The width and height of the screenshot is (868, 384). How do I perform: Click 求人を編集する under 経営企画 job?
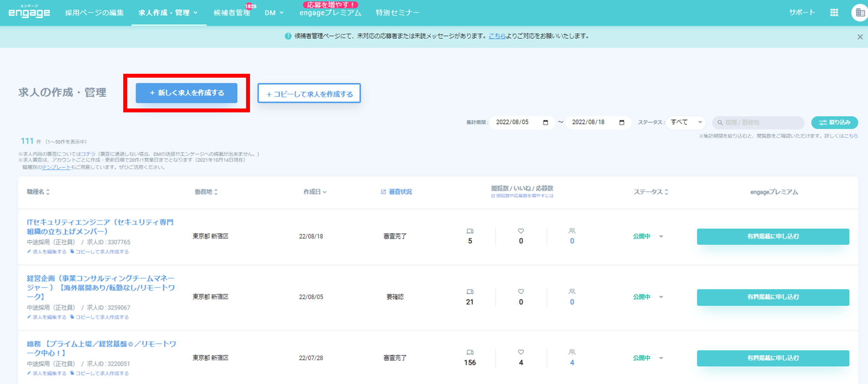[47, 317]
